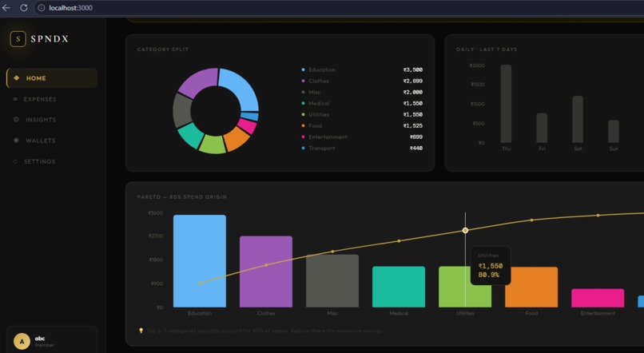
Task: Open the Wallets section
Action: point(40,141)
